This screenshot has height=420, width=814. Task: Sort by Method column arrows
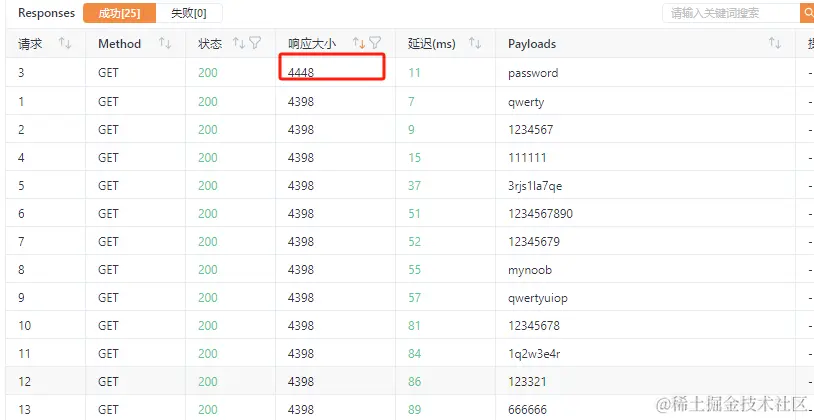(165, 43)
